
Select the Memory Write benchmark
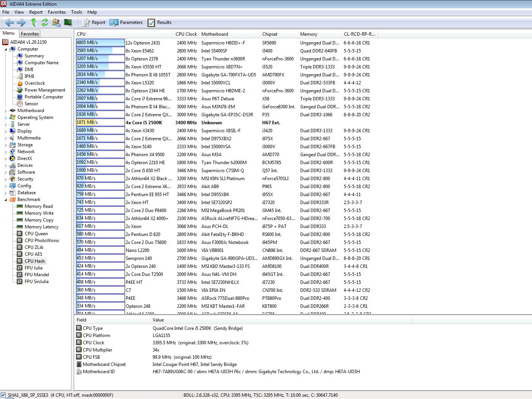pyautogui.click(x=39, y=213)
